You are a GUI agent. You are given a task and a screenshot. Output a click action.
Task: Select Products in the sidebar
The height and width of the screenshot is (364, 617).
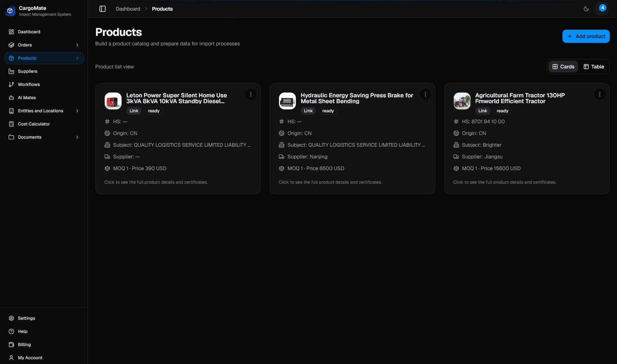pos(44,58)
